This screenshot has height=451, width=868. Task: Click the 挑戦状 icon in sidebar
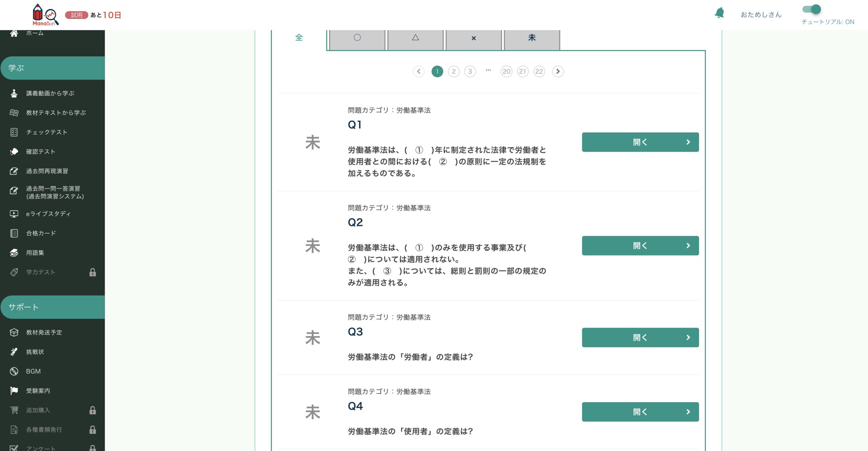point(14,352)
